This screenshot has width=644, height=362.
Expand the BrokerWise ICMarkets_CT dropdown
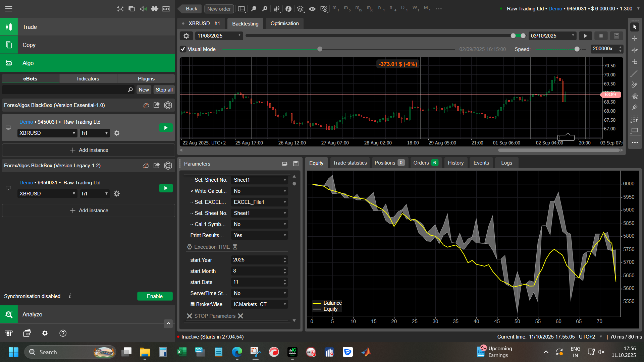pos(259,304)
